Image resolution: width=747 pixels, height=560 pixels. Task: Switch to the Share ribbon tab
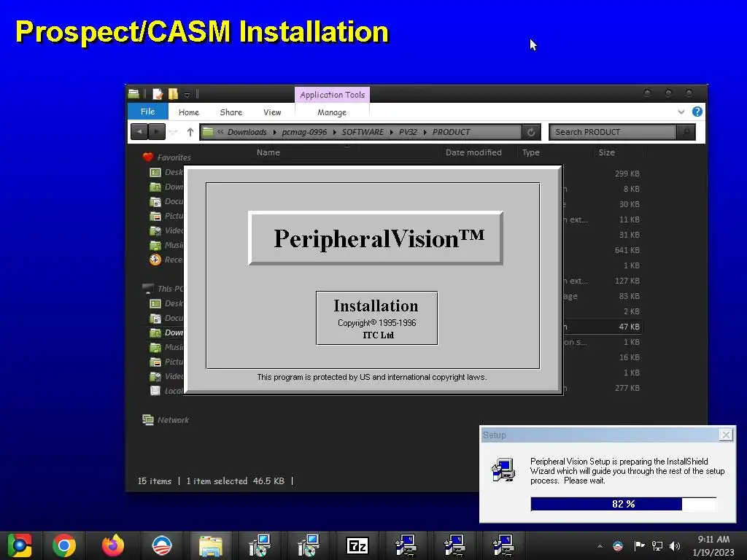[x=231, y=112]
